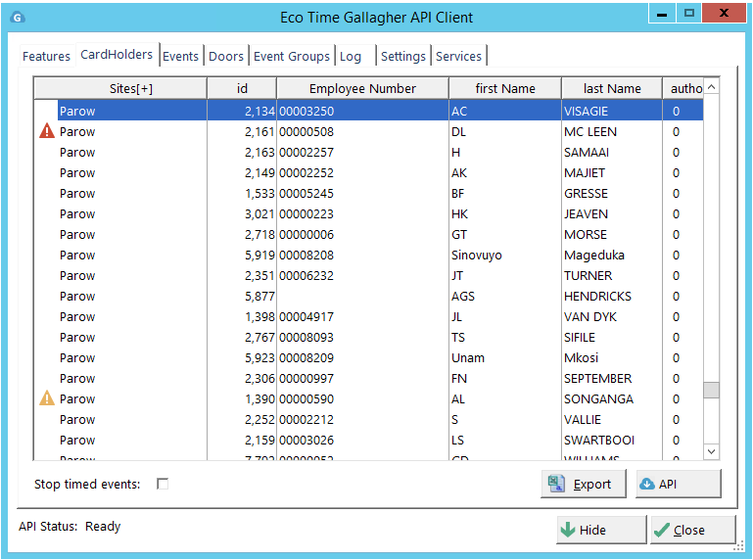Open the Services tab

click(x=458, y=56)
